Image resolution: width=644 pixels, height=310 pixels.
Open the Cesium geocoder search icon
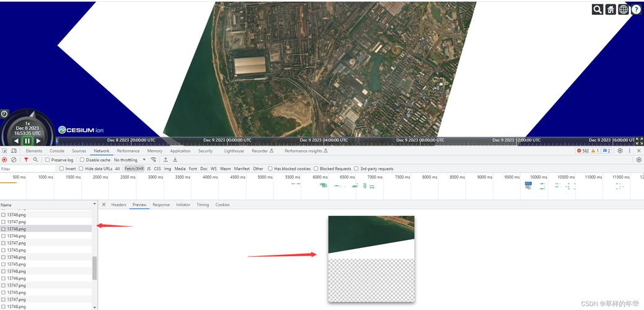pyautogui.click(x=597, y=9)
